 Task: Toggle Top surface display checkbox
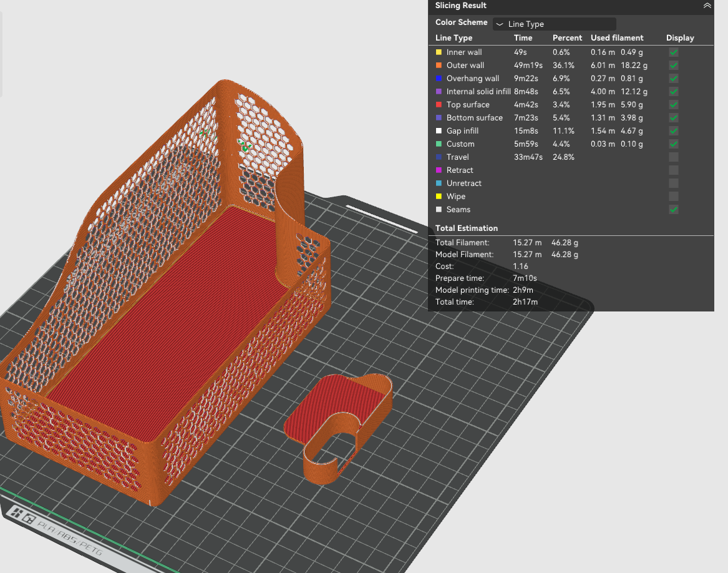coord(674,105)
